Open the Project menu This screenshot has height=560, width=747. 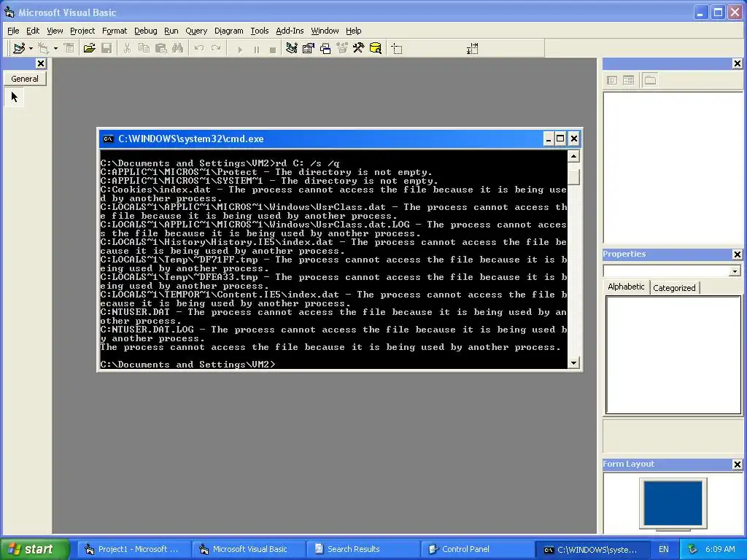pos(82,31)
